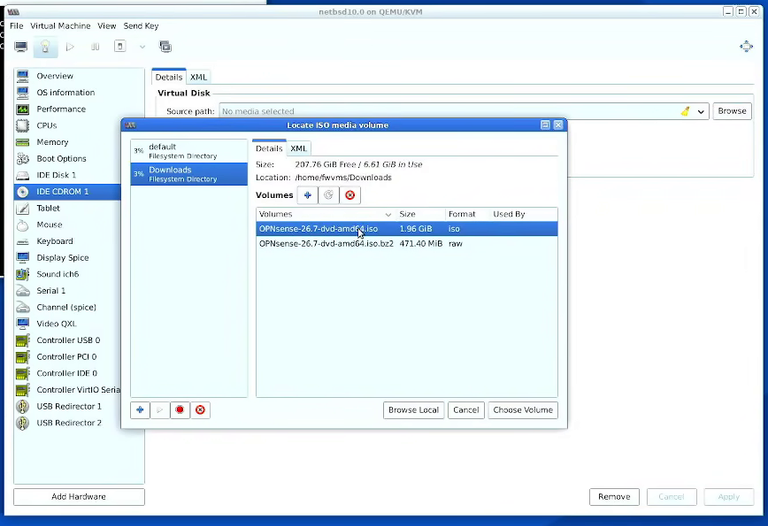768x526 pixels.
Task: Select Video QXL hardware entry
Action: [x=68, y=324]
